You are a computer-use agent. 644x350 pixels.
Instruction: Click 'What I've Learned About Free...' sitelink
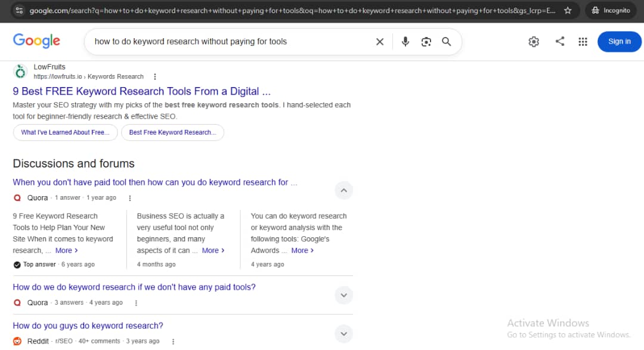(x=66, y=132)
